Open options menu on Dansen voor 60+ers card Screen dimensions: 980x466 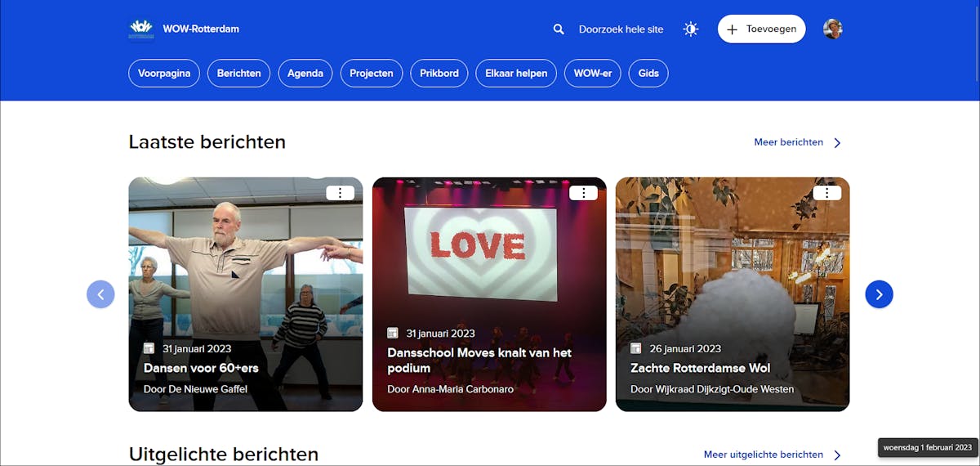(340, 193)
